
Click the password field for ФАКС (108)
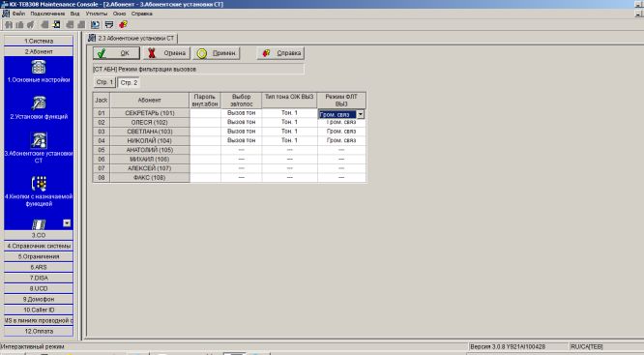pos(205,178)
